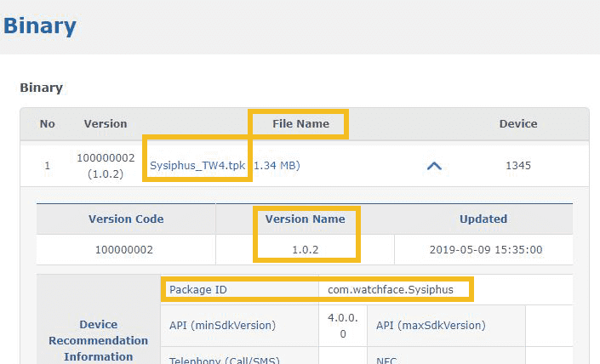Screen dimensions: 600x364
Task: Click the Version Name header
Action: coord(305,219)
